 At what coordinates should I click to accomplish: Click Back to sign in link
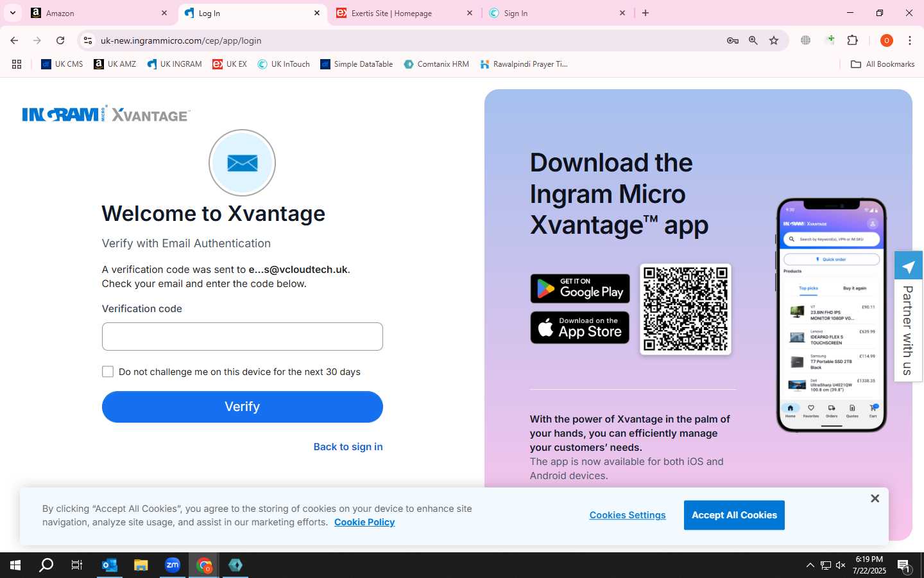348,447
